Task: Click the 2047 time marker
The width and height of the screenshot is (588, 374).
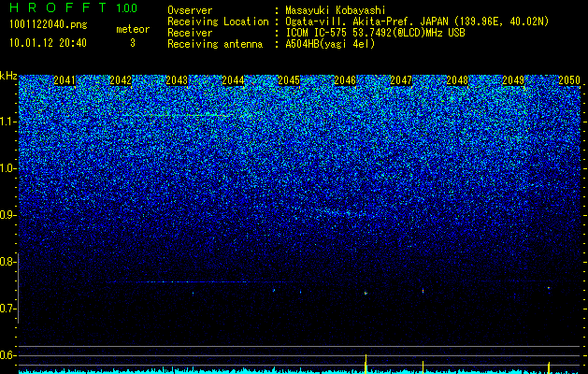Action: pyautogui.click(x=401, y=80)
